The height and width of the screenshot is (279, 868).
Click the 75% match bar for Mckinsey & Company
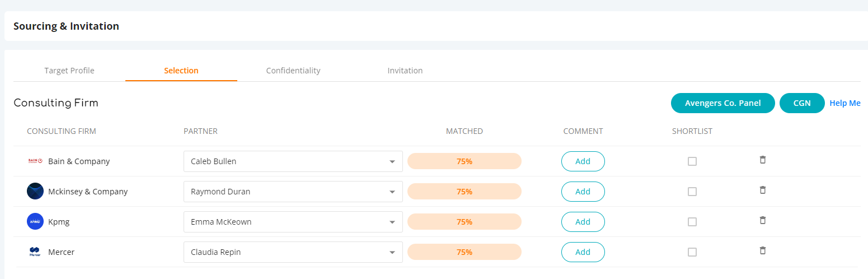click(x=465, y=192)
